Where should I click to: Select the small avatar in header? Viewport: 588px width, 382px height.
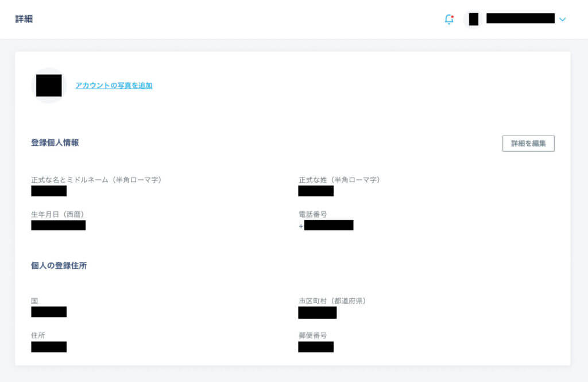point(473,19)
